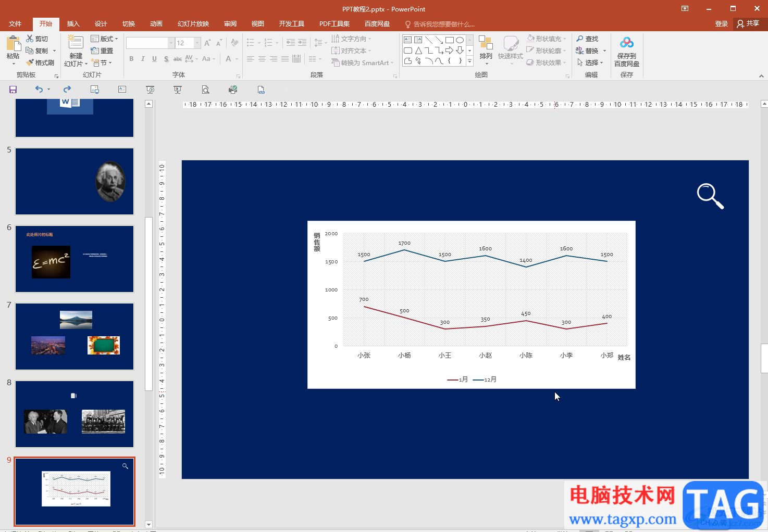
Task: Toggle text shadow S button
Action: point(166,59)
